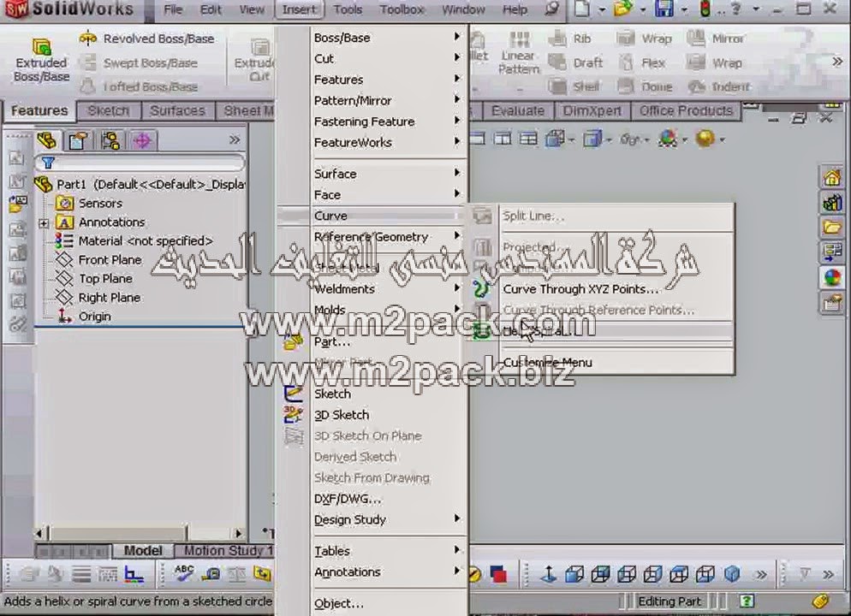Select the Revolved Boss/Base tool
Screen dimensions: 851x616
(x=146, y=39)
